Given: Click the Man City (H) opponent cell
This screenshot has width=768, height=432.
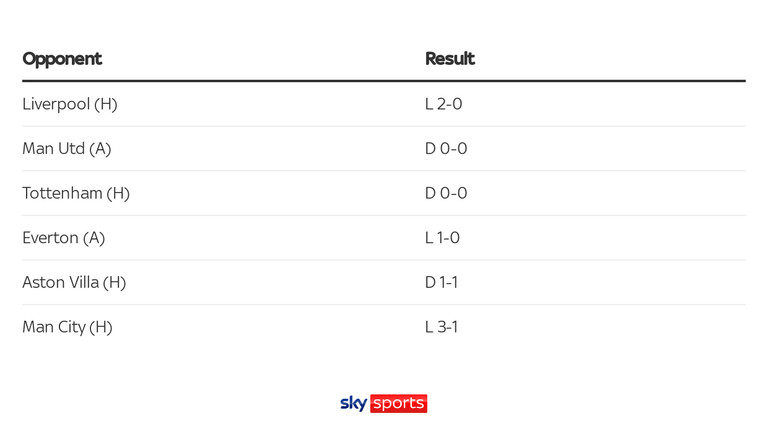Looking at the screenshot, I should click(68, 327).
